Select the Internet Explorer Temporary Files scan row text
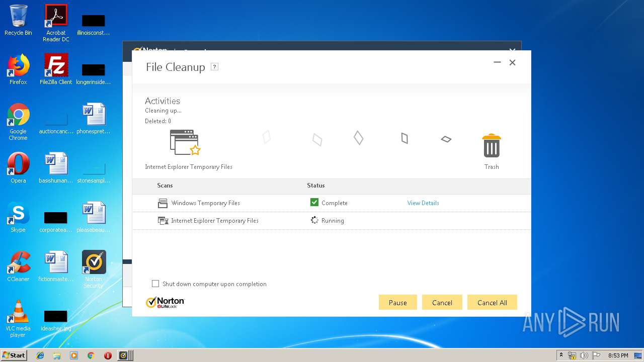Image resolution: width=644 pixels, height=362 pixels. coord(215,221)
